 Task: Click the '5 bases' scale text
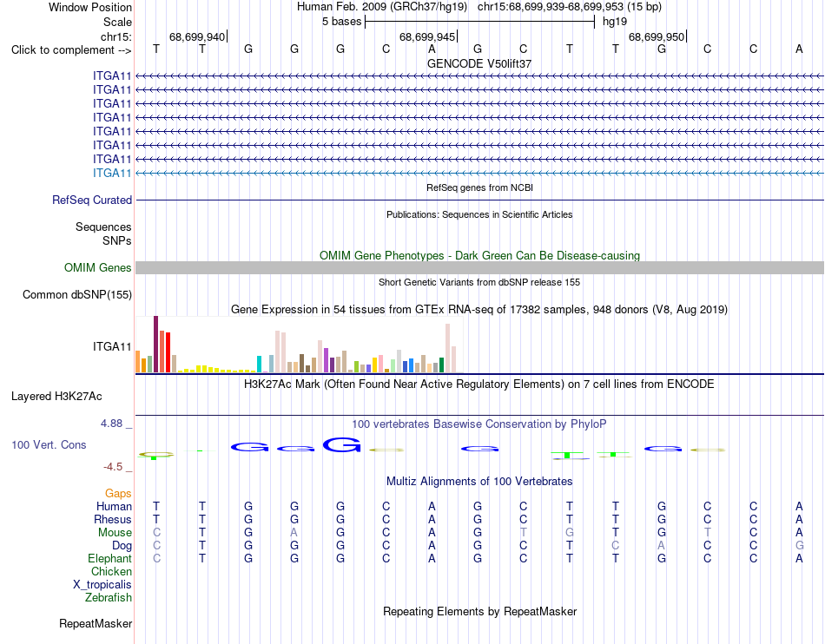coord(342,22)
